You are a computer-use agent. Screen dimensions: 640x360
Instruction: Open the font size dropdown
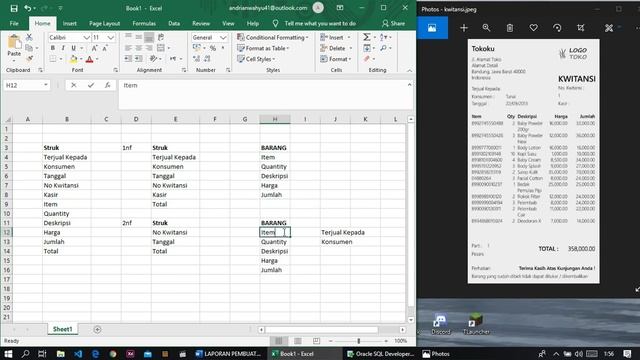pos(111,38)
